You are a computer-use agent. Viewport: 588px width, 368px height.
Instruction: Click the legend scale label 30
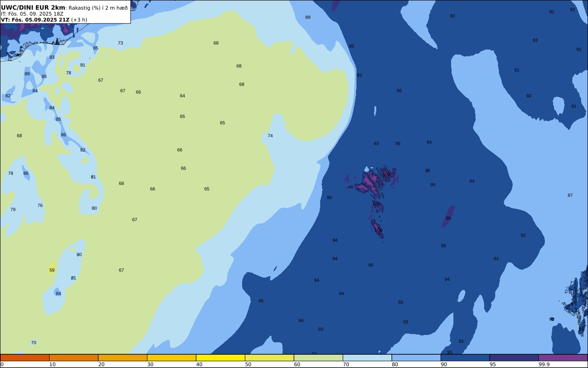pyautogui.click(x=150, y=364)
